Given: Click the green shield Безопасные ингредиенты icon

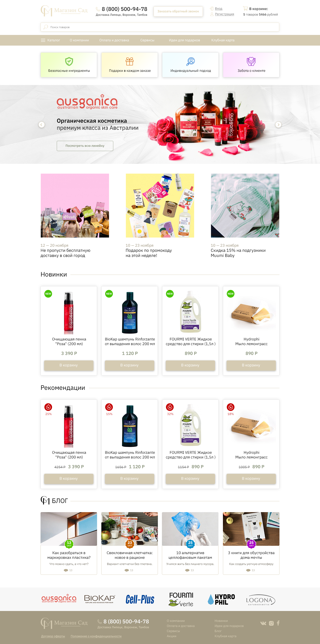Looking at the screenshot, I should pyautogui.click(x=69, y=61).
